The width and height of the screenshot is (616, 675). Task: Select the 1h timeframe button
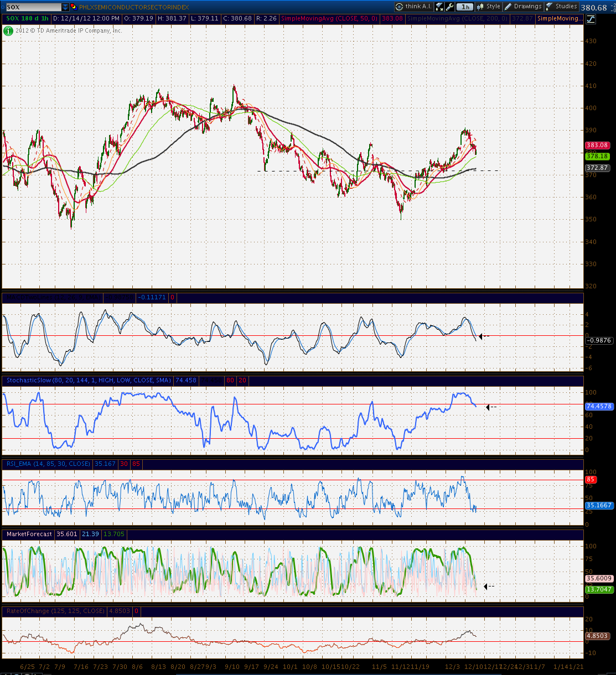tap(465, 7)
